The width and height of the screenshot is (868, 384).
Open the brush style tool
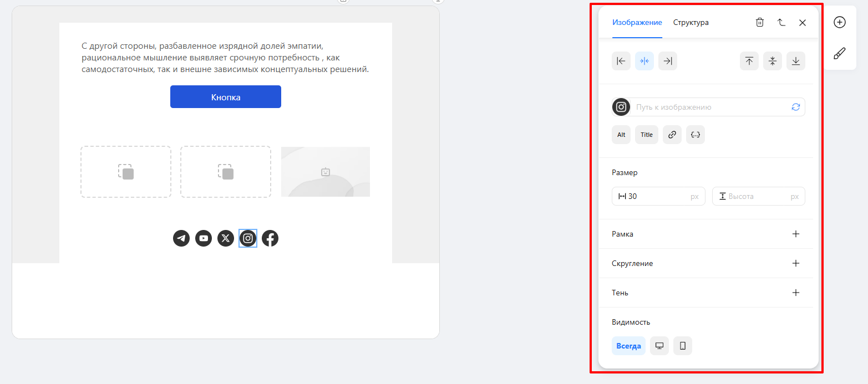840,54
